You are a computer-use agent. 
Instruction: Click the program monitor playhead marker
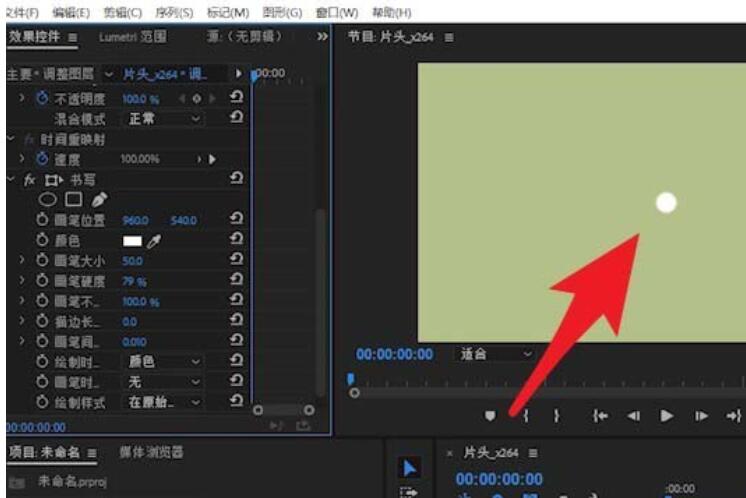351,379
